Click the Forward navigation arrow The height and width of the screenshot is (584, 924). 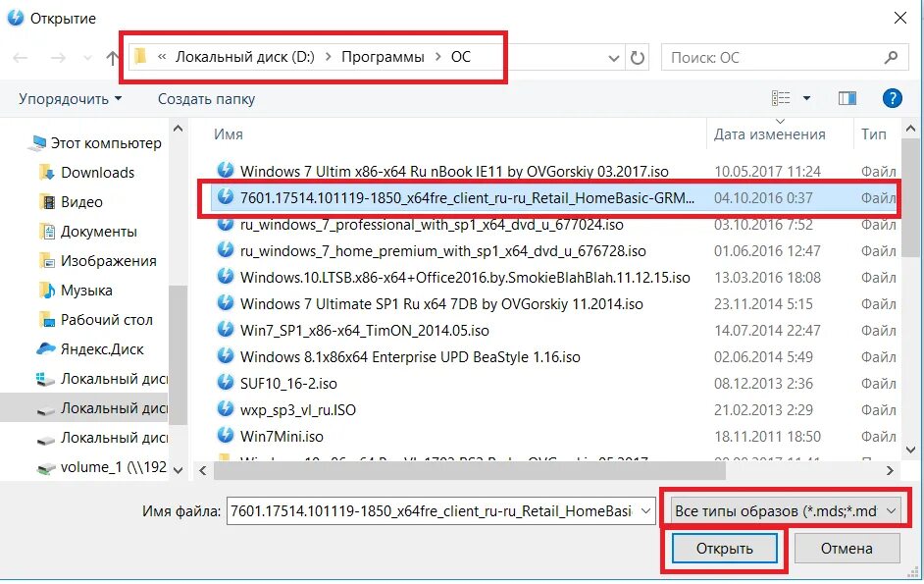[x=58, y=58]
